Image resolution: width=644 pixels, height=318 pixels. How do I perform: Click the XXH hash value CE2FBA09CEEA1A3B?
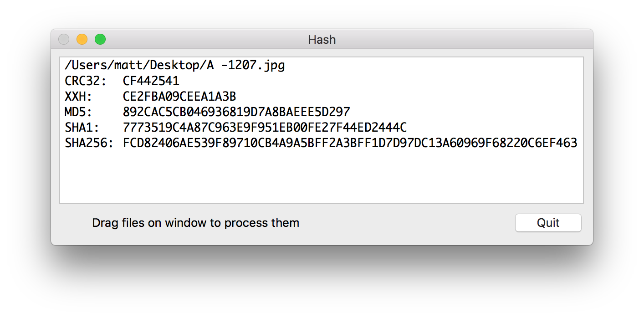click(179, 97)
